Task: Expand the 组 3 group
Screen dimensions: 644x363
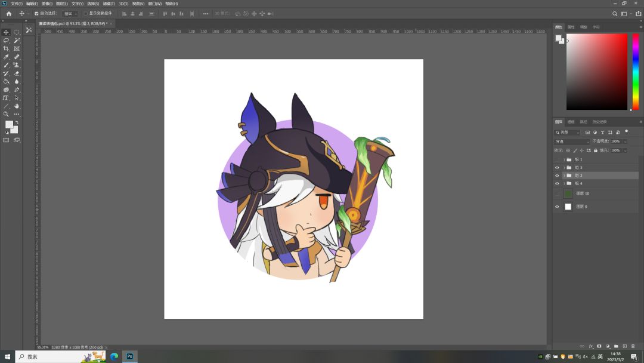Action: coord(564,168)
